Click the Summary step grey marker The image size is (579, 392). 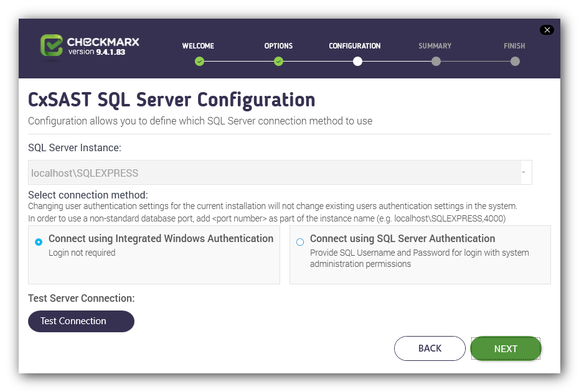pyautogui.click(x=436, y=61)
